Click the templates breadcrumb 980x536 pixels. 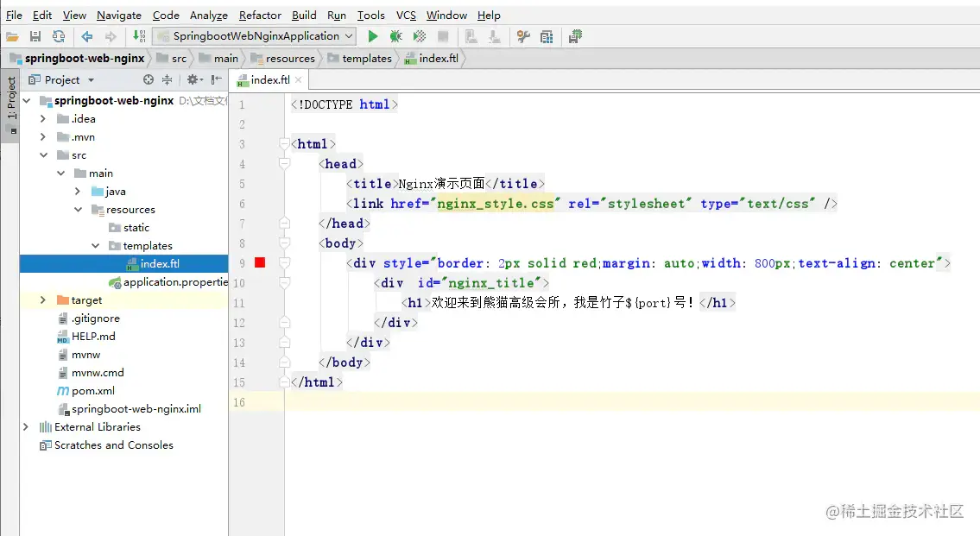tap(360, 58)
